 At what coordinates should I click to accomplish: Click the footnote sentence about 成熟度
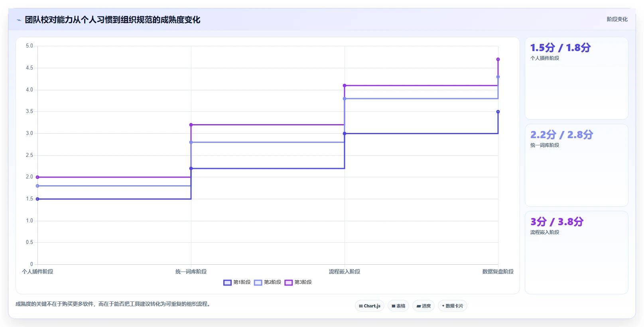coord(113,304)
